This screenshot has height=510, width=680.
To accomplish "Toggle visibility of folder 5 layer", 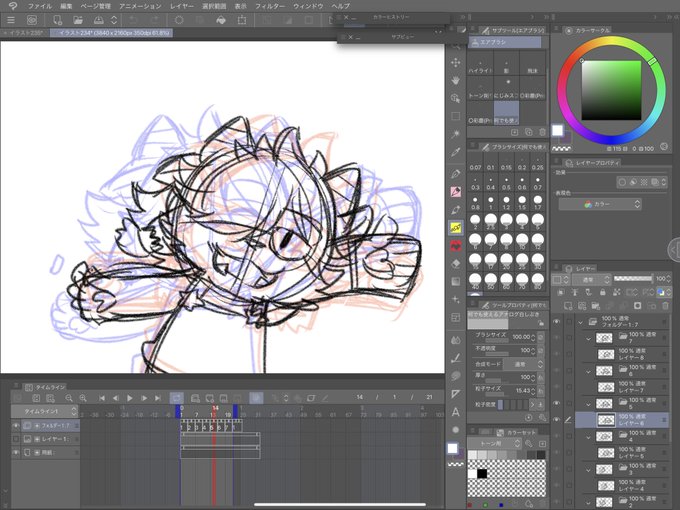I will click(x=556, y=403).
